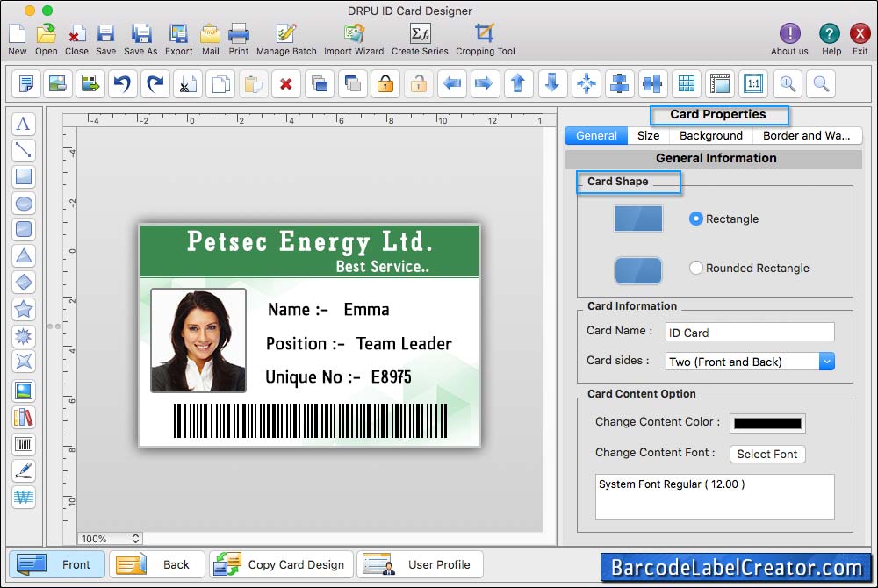
Task: Select the Ellipse shape tool
Action: tap(24, 204)
